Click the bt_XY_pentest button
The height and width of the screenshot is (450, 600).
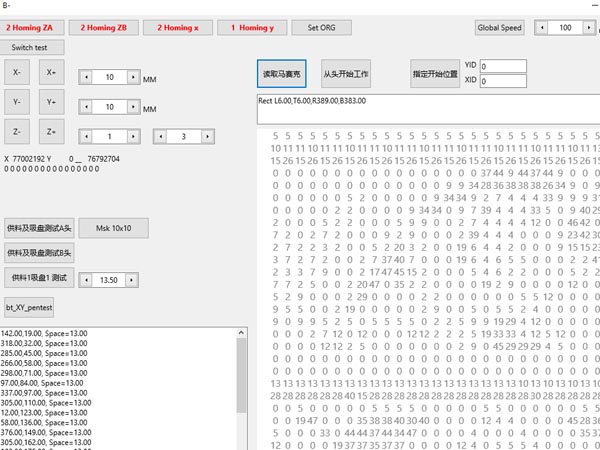coord(29,307)
